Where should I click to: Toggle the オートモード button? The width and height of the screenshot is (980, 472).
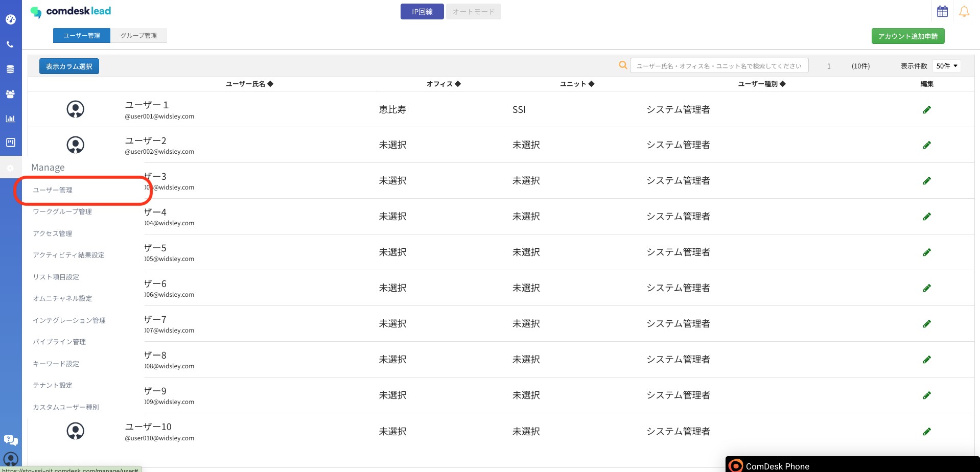coord(473,12)
